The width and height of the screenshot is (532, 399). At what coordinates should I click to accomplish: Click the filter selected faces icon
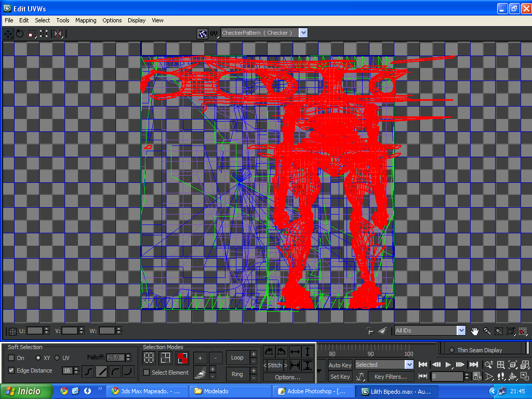[x=382, y=331]
